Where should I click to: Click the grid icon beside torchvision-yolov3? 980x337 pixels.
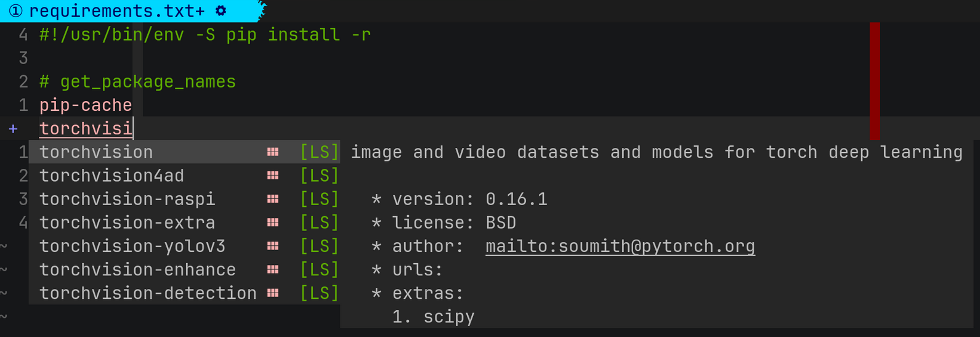coord(273,246)
